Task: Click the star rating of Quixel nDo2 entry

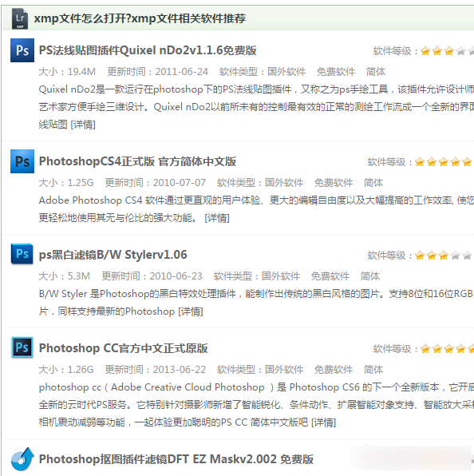Action: pyautogui.click(x=447, y=50)
